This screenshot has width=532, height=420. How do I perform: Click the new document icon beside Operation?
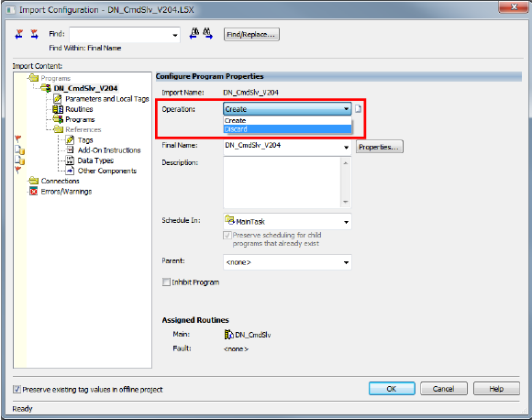[358, 109]
